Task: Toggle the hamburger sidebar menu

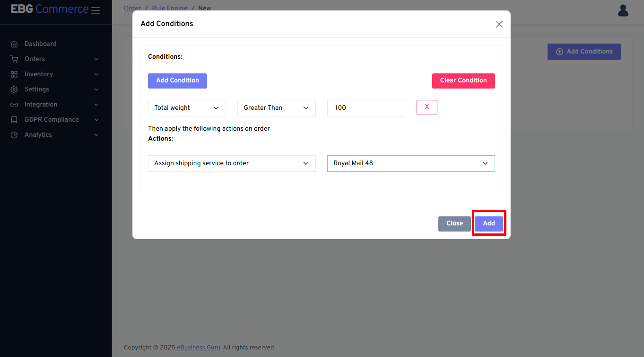Action: [96, 10]
